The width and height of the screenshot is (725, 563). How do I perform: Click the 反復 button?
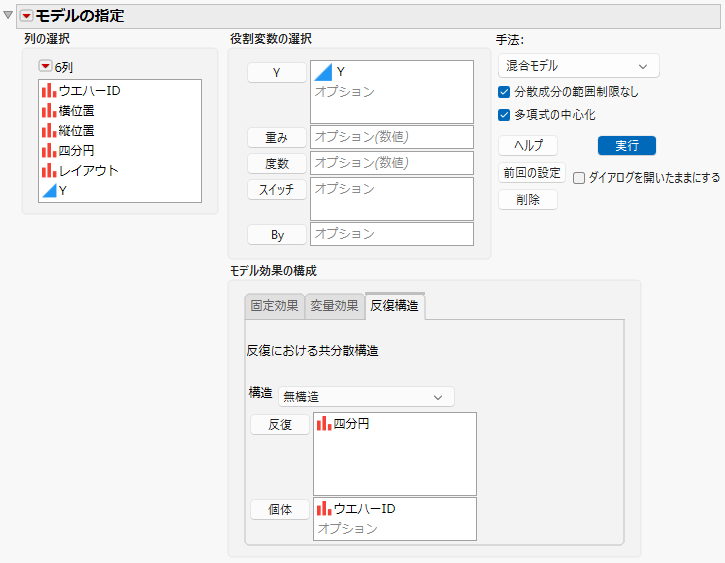point(280,424)
